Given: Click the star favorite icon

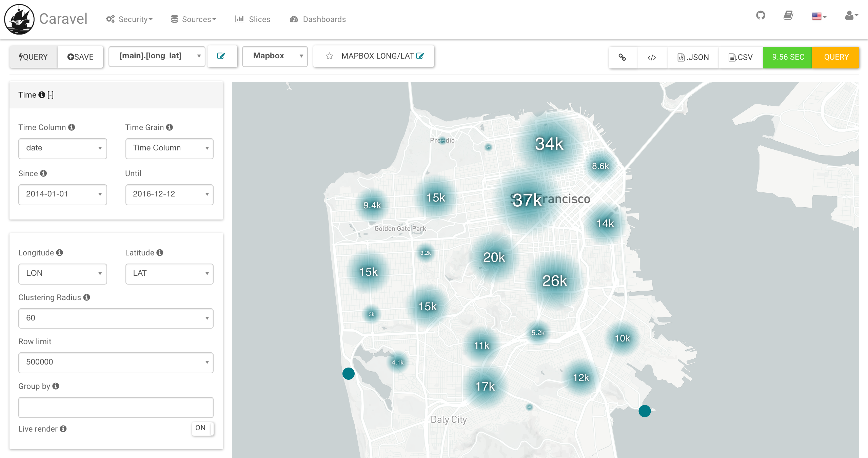Looking at the screenshot, I should tap(329, 56).
